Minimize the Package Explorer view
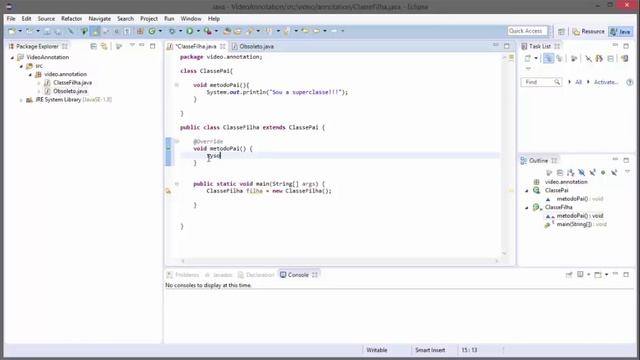 click(x=142, y=46)
